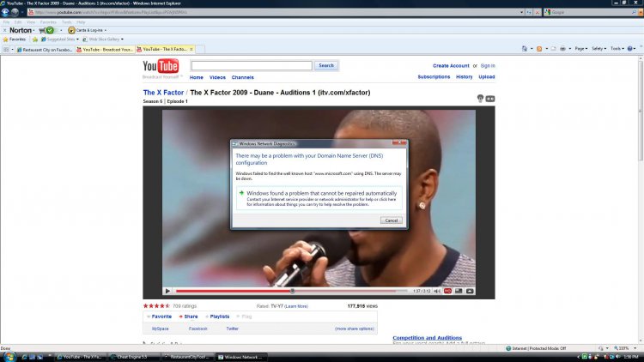Viewport: 644px width, 362px height.
Task: Open the View menu
Action: (x=31, y=22)
